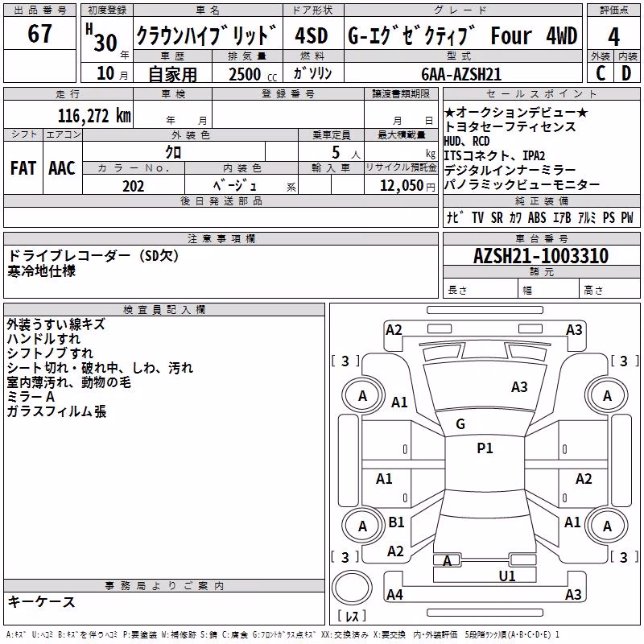
Task: Click the model code 6AA-AZSH21
Action: 461,74
